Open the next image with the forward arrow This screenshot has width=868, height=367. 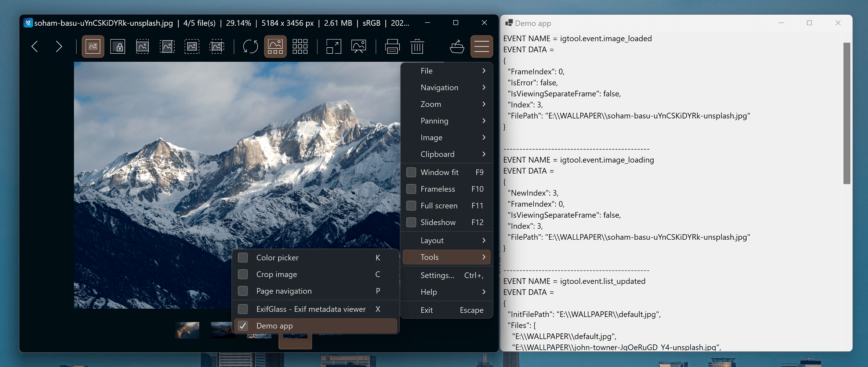(x=59, y=47)
